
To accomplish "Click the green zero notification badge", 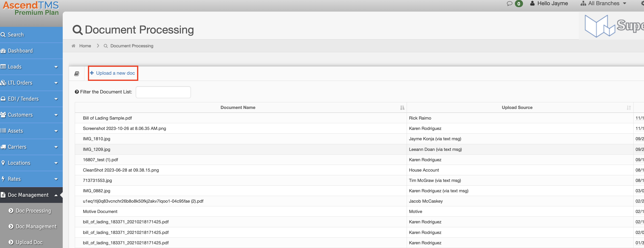I will pyautogui.click(x=519, y=3).
